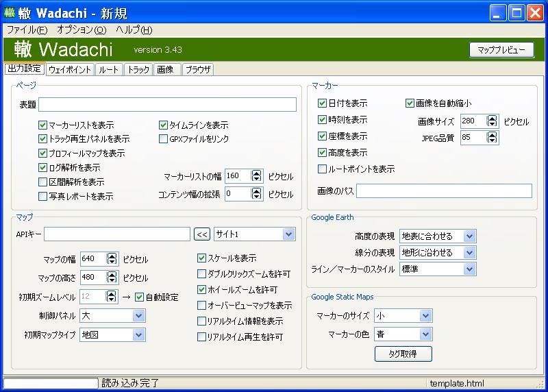The height and width of the screenshot is (392, 548).
Task: Open the オプション menu
Action: coord(82,30)
